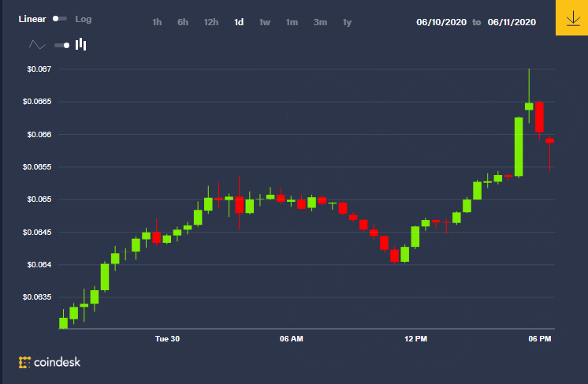Click the 06 PM time axis label
This screenshot has height=384, width=588.
[540, 339]
